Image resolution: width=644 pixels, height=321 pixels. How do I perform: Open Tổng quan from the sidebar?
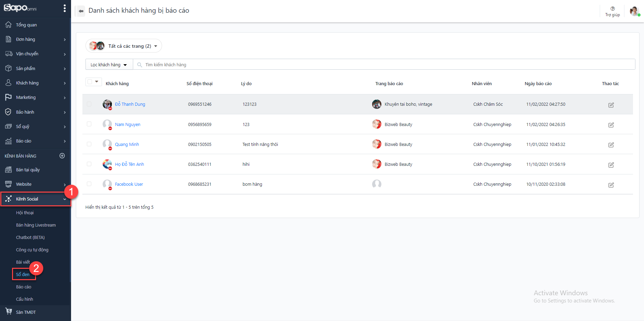point(26,25)
